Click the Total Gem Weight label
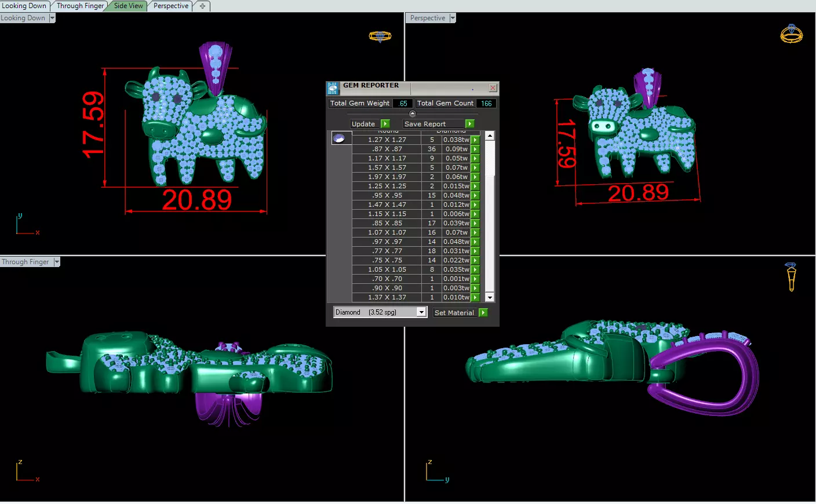The height and width of the screenshot is (504, 816). (360, 103)
